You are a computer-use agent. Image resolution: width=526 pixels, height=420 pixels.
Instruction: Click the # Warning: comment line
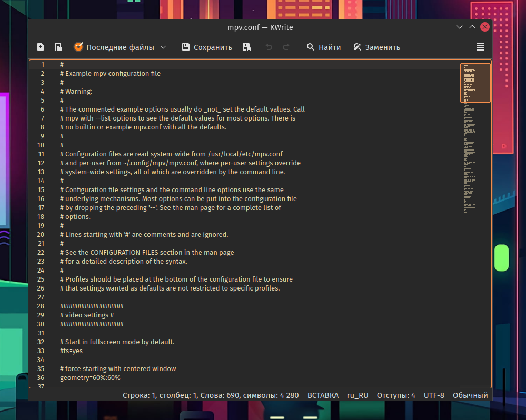pos(76,91)
